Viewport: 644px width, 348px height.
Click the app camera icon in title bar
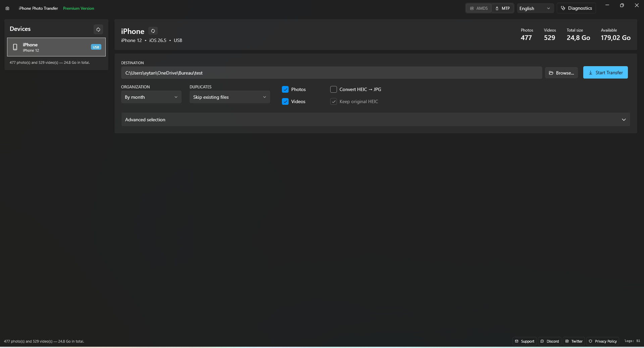(x=7, y=8)
